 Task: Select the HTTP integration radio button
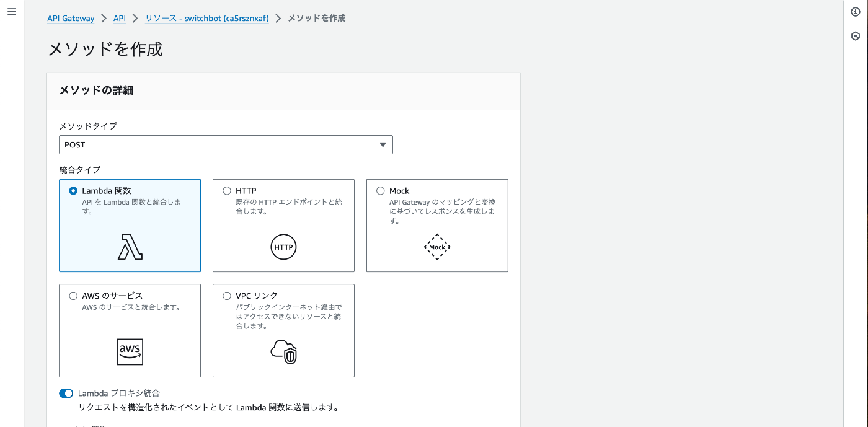coord(227,191)
